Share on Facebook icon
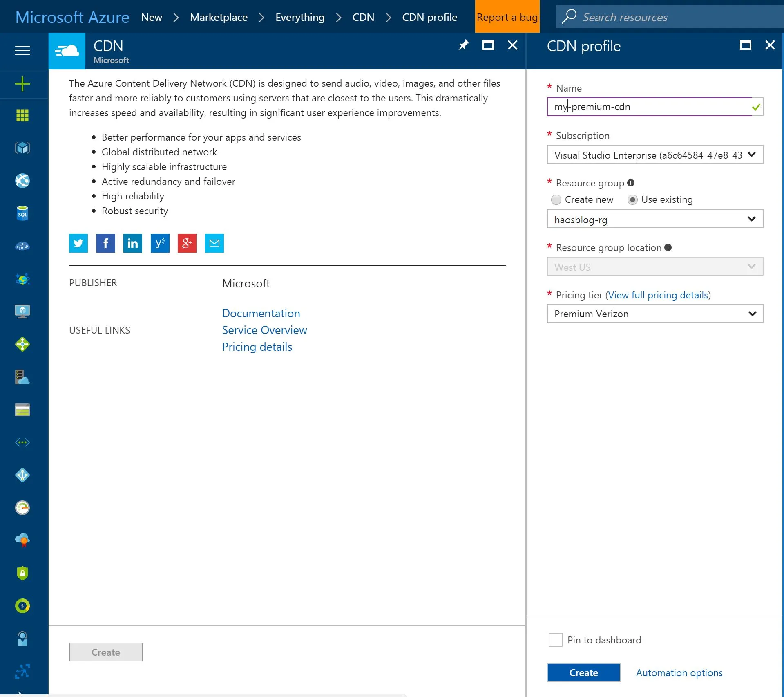The image size is (784, 697). click(105, 243)
